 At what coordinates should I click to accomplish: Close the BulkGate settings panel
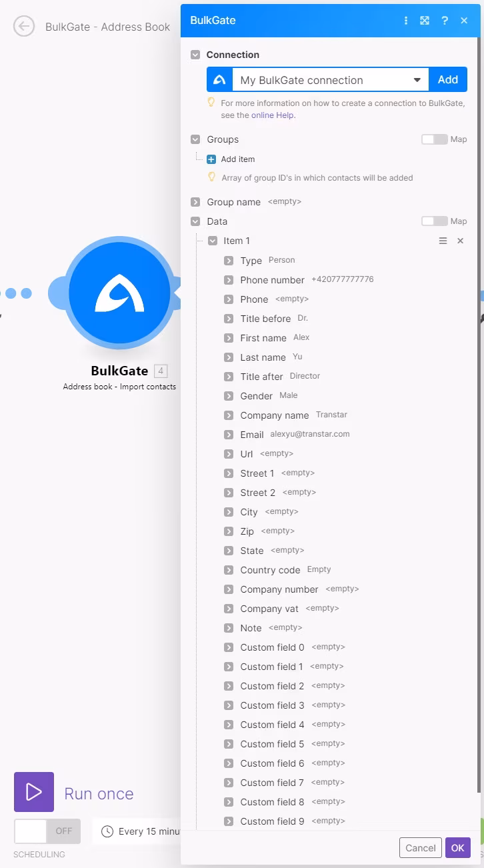point(464,21)
